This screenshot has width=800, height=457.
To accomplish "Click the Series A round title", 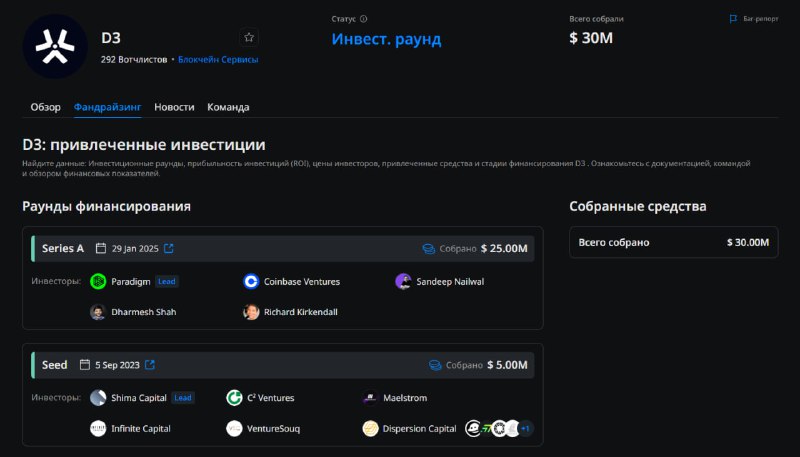I will coord(63,248).
